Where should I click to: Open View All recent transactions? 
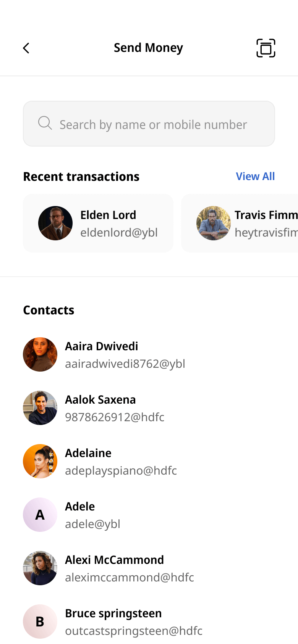click(x=255, y=176)
